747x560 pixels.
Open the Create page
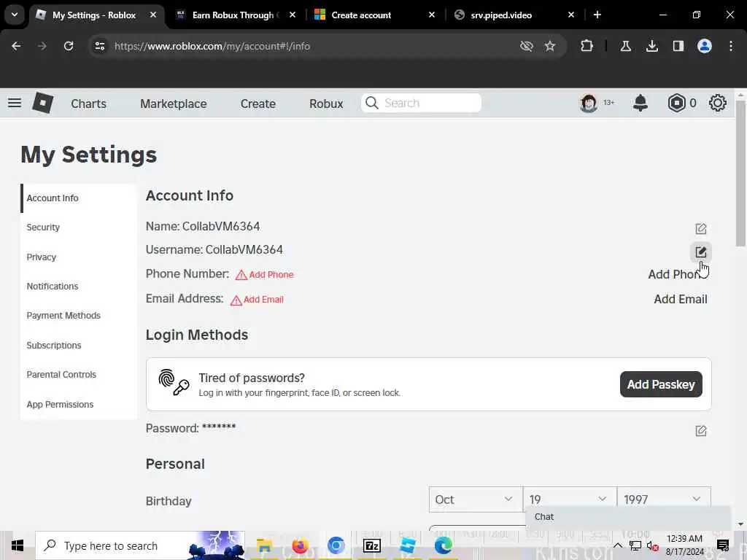pyautogui.click(x=258, y=104)
